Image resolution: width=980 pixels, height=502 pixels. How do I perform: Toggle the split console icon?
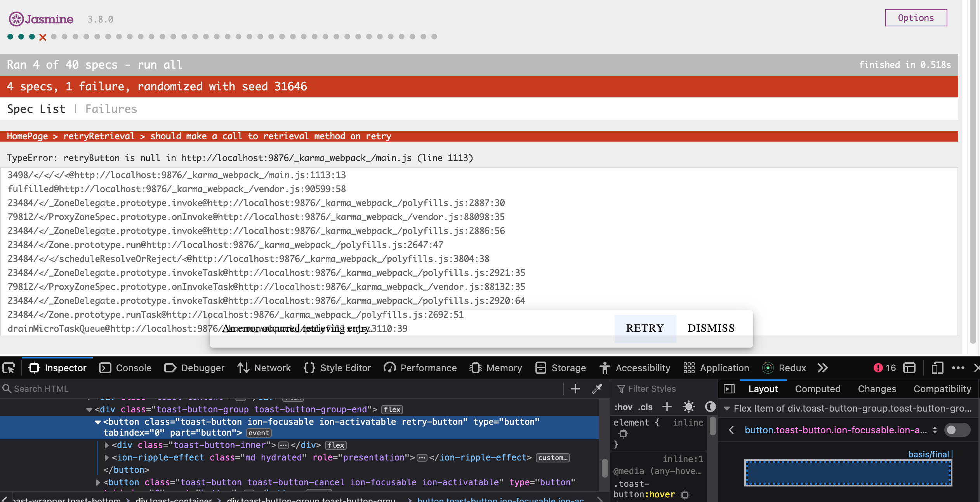pyautogui.click(x=909, y=368)
